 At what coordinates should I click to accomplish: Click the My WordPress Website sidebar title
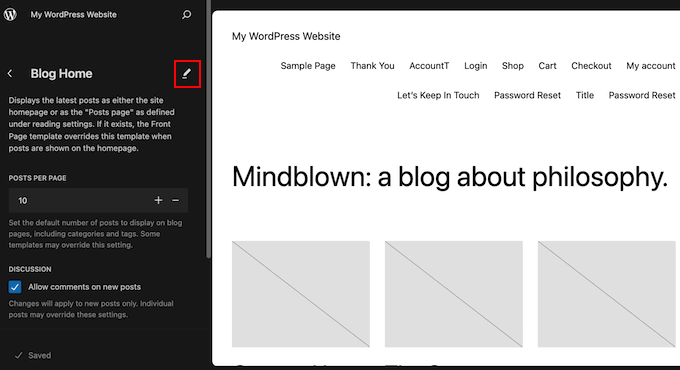coord(73,15)
